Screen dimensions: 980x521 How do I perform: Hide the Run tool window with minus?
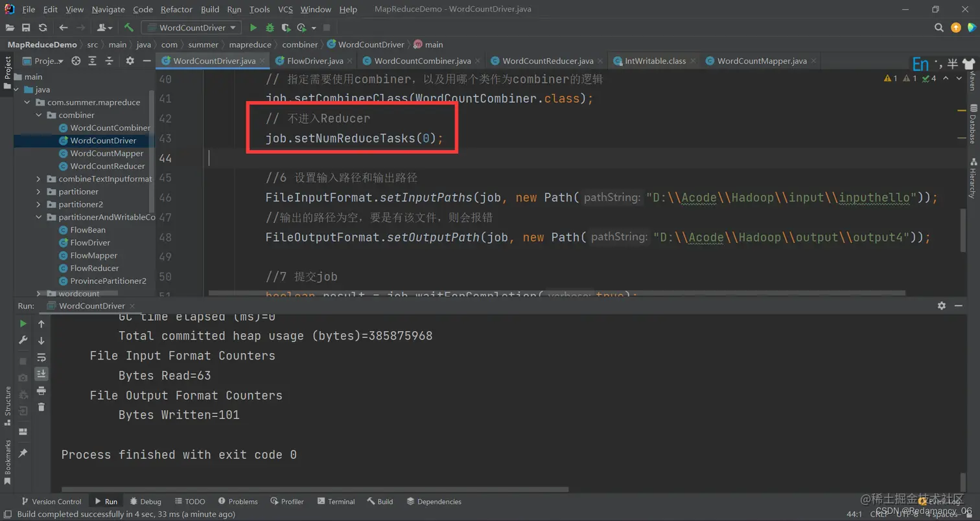pyautogui.click(x=960, y=306)
